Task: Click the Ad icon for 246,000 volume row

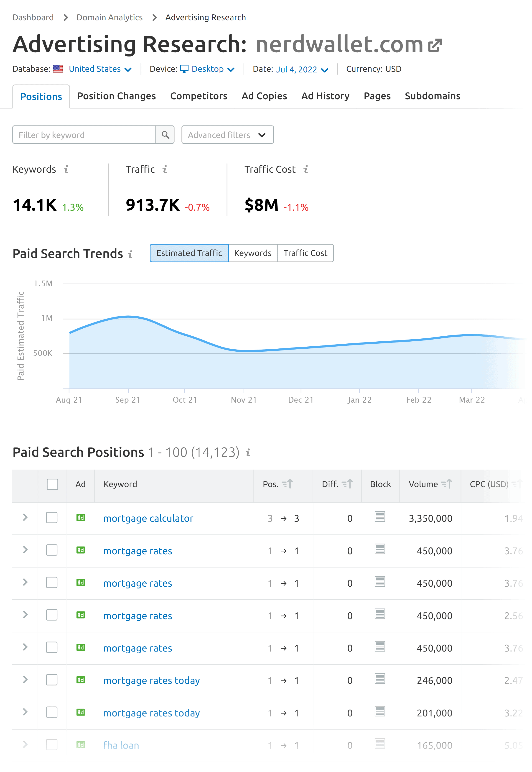Action: [x=81, y=680]
